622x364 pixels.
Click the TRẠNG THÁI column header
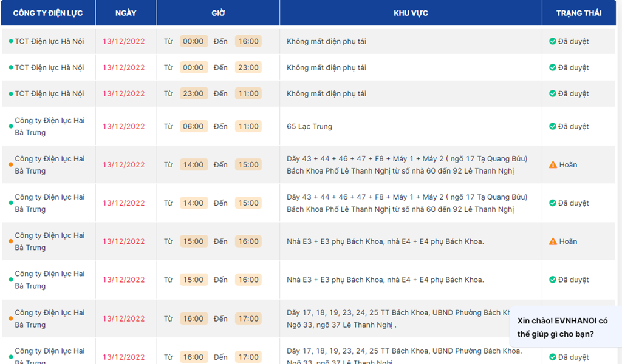(578, 13)
